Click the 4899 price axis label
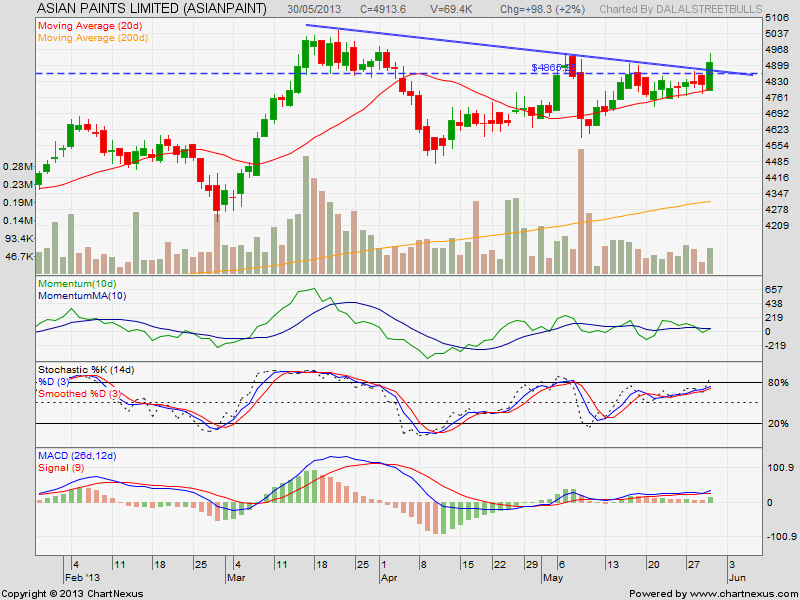The image size is (800, 600). click(778, 66)
